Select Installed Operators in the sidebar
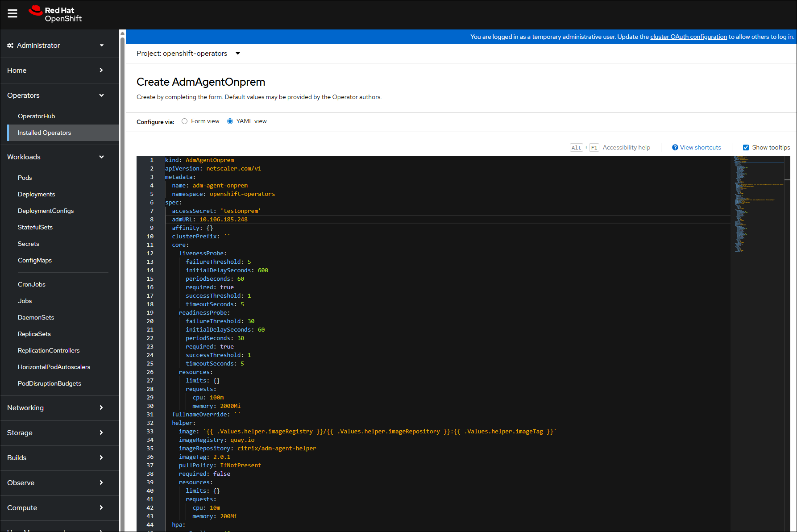 44,133
